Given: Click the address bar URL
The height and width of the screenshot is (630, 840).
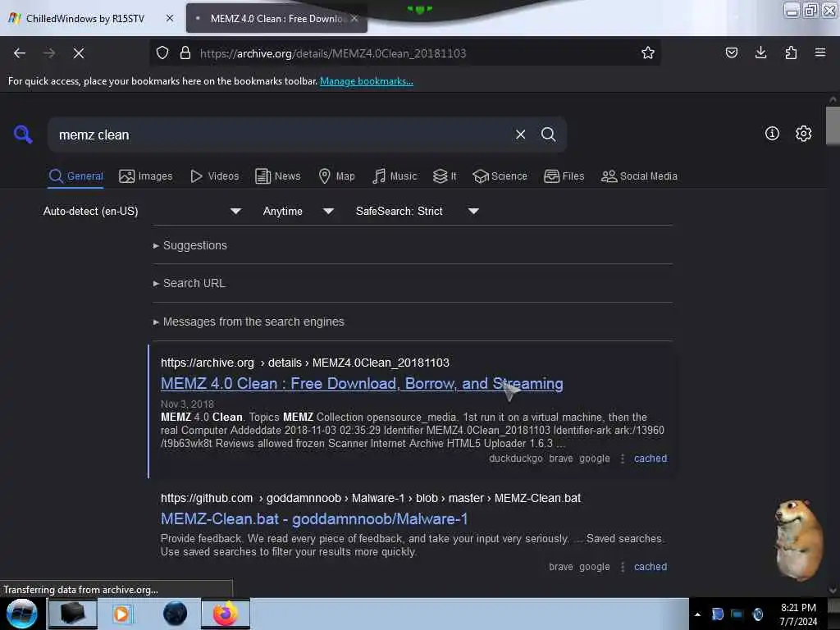Looking at the screenshot, I should [x=333, y=53].
